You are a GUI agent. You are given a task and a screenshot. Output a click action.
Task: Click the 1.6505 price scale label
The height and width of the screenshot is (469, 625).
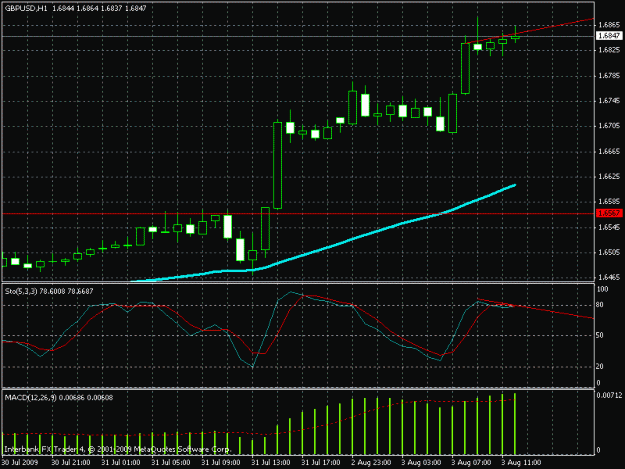pos(609,252)
